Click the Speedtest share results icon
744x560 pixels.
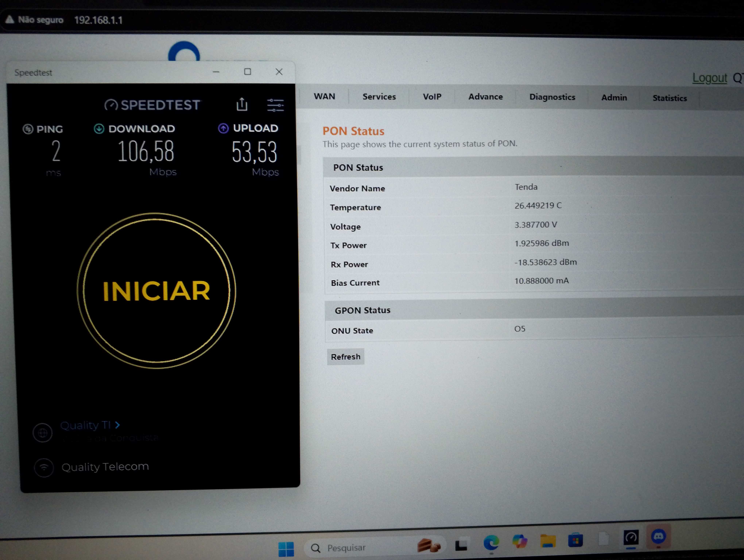coord(242,104)
